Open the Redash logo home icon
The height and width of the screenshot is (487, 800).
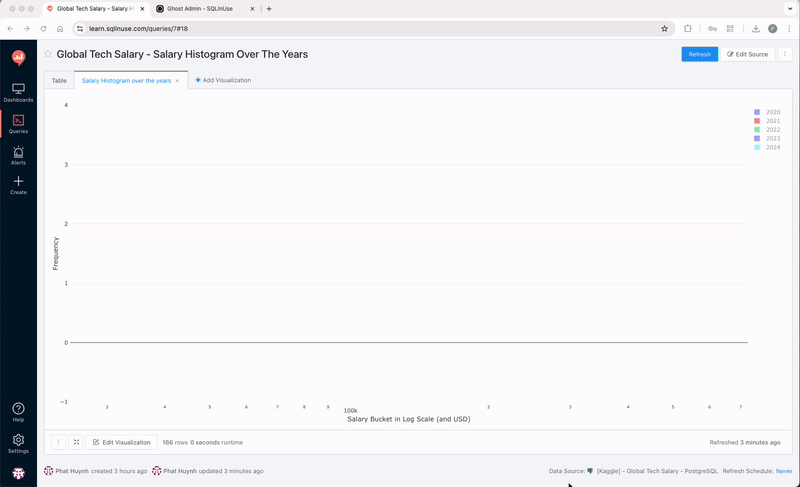pyautogui.click(x=18, y=58)
